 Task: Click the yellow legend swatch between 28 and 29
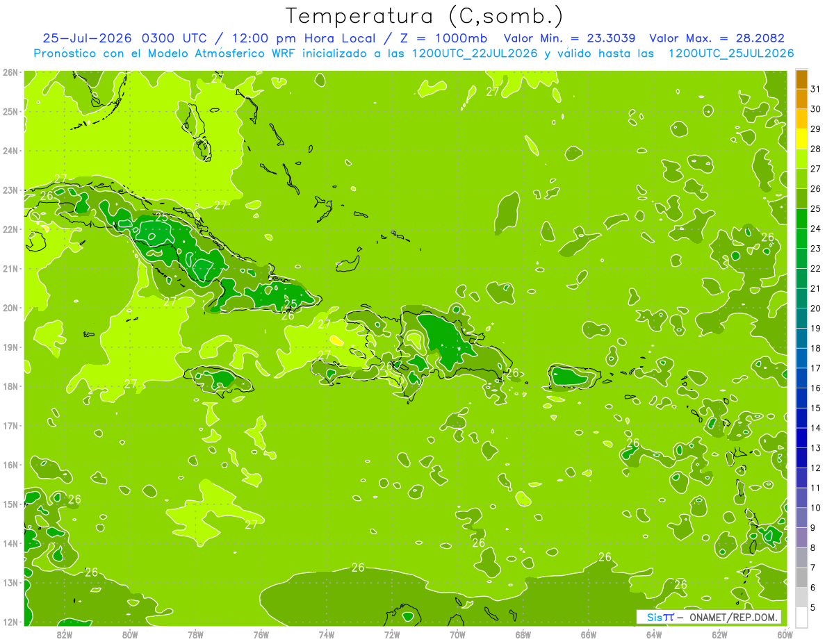pos(801,139)
